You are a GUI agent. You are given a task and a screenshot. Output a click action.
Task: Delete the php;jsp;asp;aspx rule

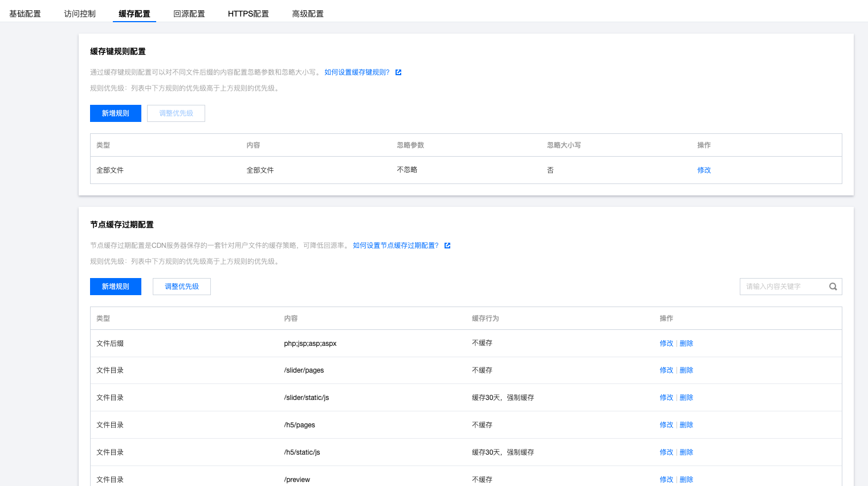686,344
